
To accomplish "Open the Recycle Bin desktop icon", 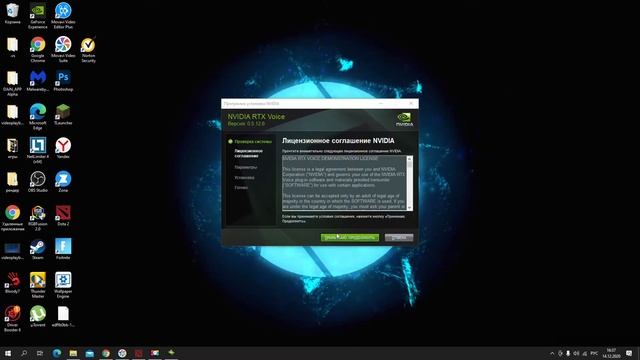I will 12,14.
